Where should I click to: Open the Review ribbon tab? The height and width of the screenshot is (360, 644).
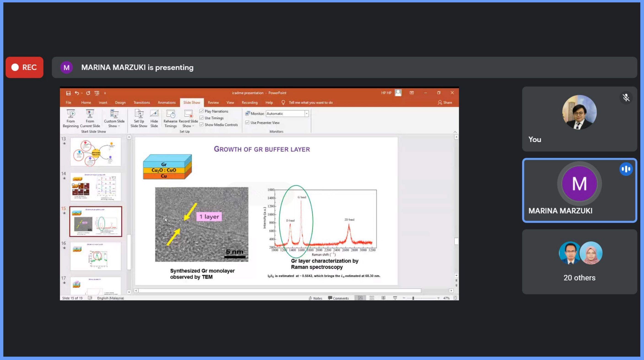[x=213, y=103]
